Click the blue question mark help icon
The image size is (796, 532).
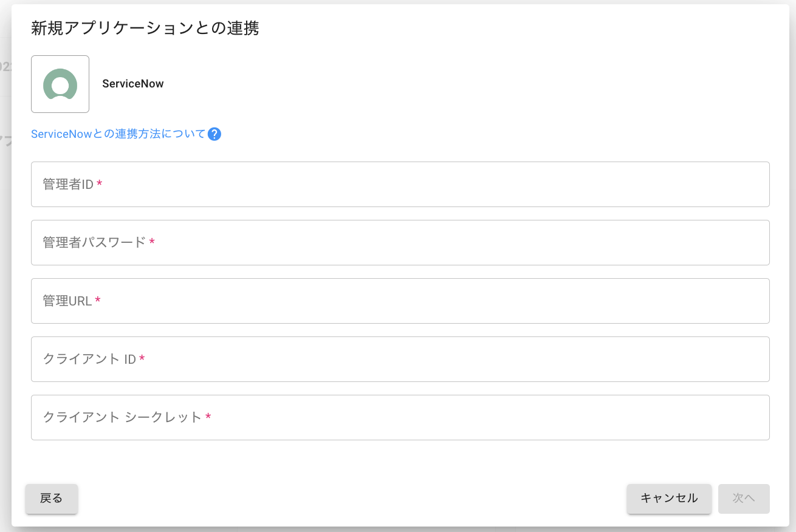pos(214,134)
